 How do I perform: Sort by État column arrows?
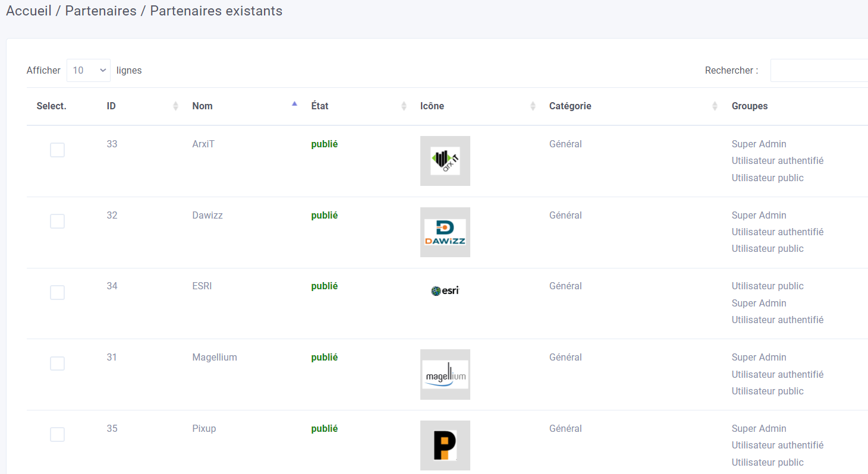pyautogui.click(x=404, y=106)
